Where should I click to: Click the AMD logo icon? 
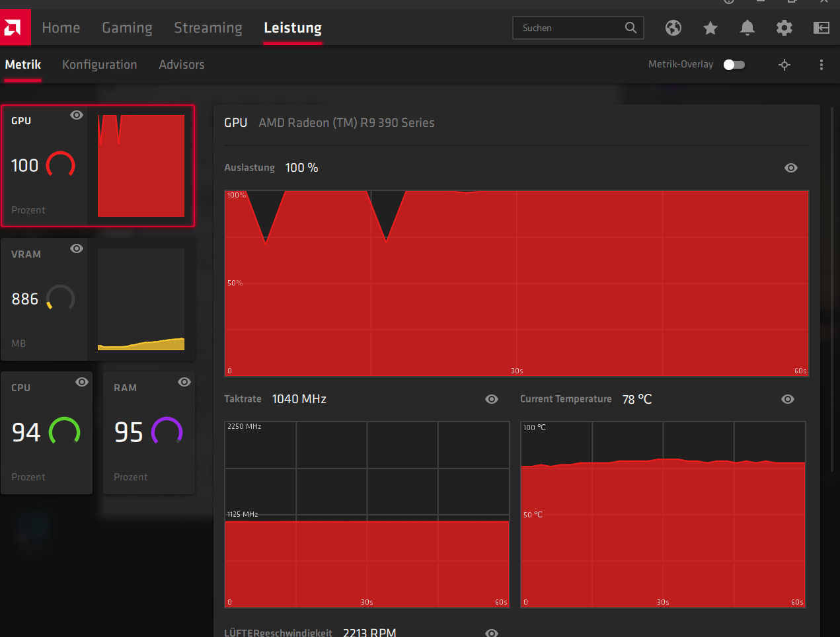tap(15, 27)
